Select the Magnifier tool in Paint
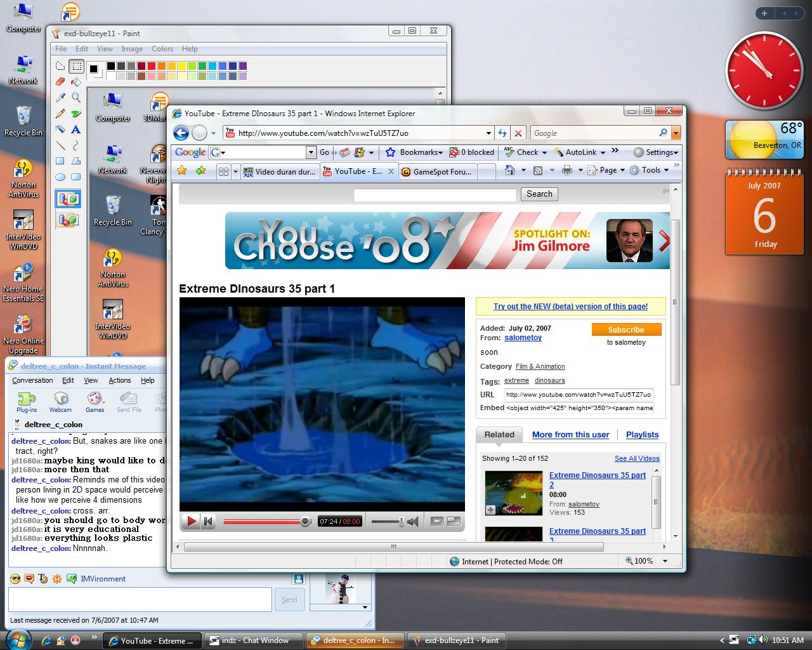The height and width of the screenshot is (650, 812). 76,98
